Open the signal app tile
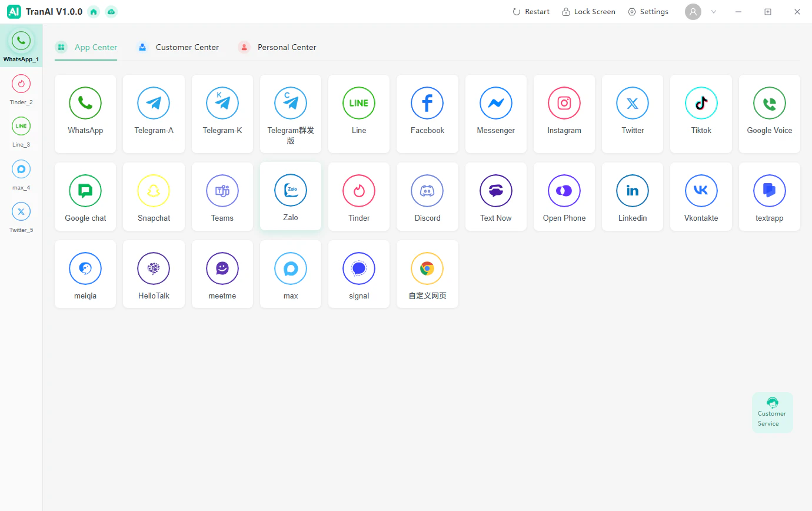The image size is (812, 511). [359, 274]
